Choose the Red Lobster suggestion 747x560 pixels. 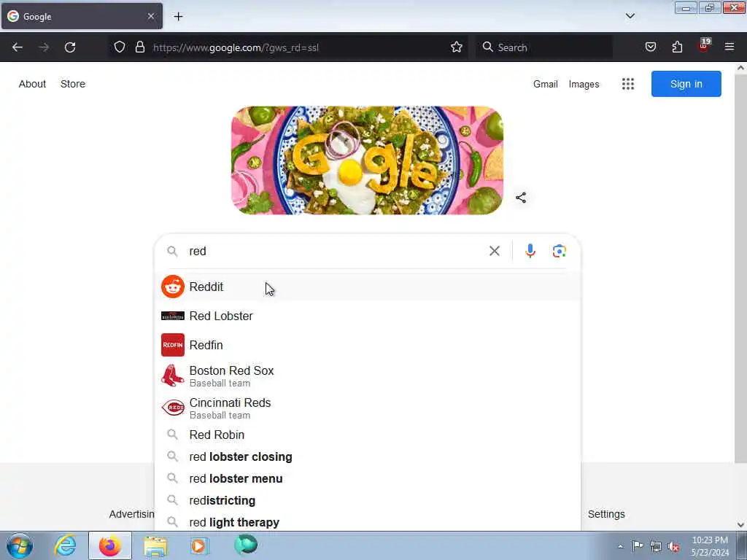[x=368, y=316]
